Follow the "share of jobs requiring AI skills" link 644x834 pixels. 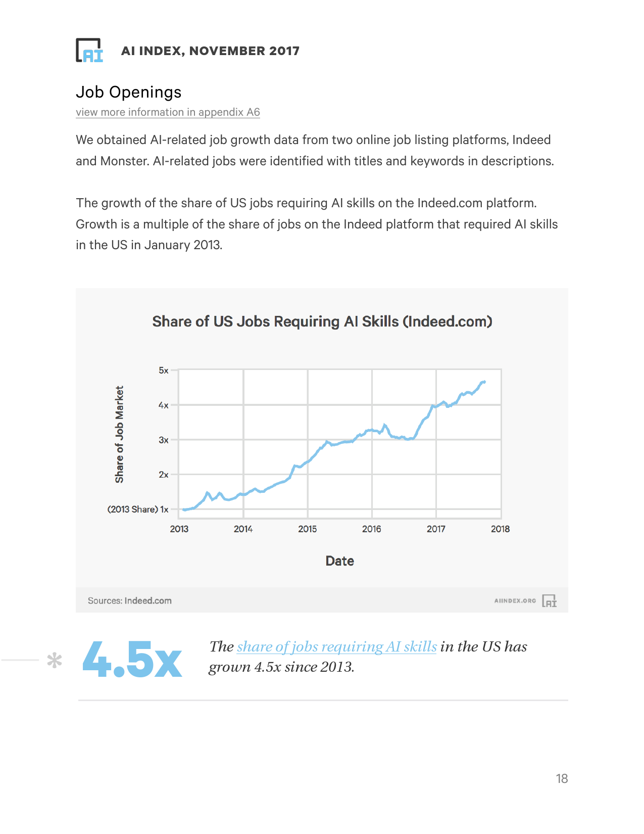[336, 646]
